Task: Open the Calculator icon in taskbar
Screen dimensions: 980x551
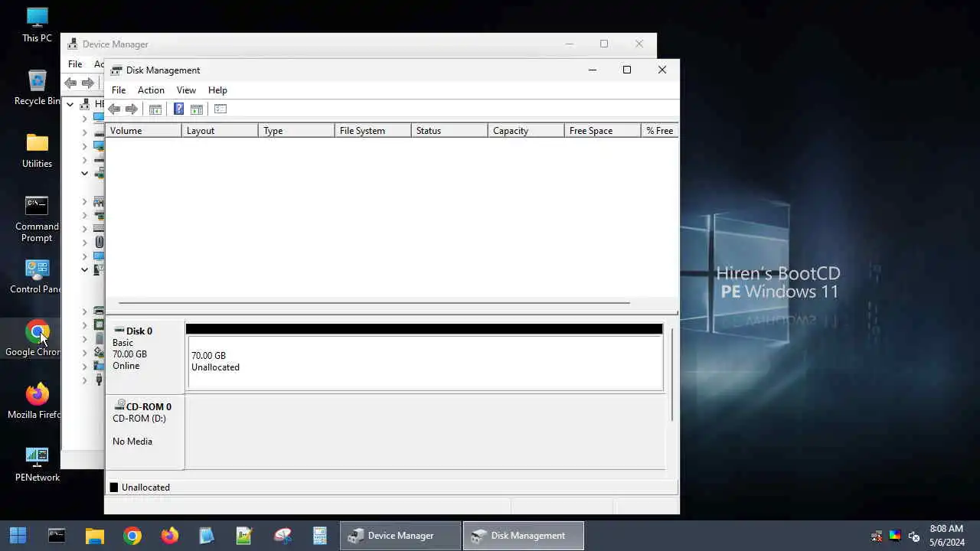Action: coord(320,536)
